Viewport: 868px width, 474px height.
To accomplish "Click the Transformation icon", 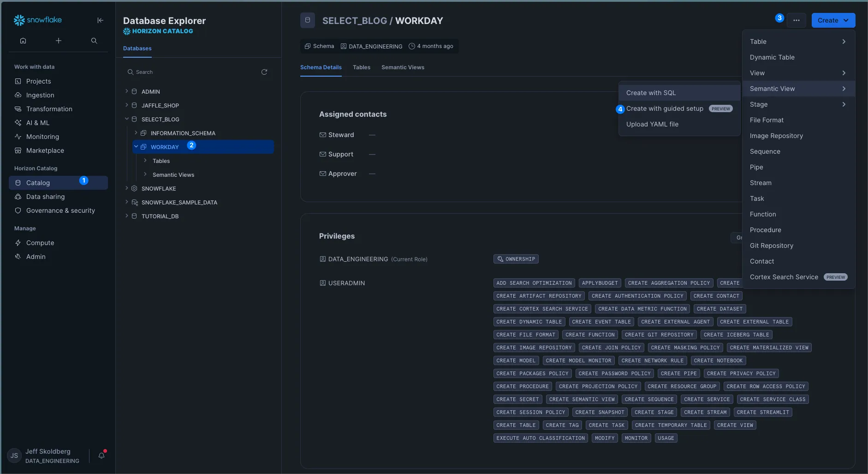I will pos(18,109).
